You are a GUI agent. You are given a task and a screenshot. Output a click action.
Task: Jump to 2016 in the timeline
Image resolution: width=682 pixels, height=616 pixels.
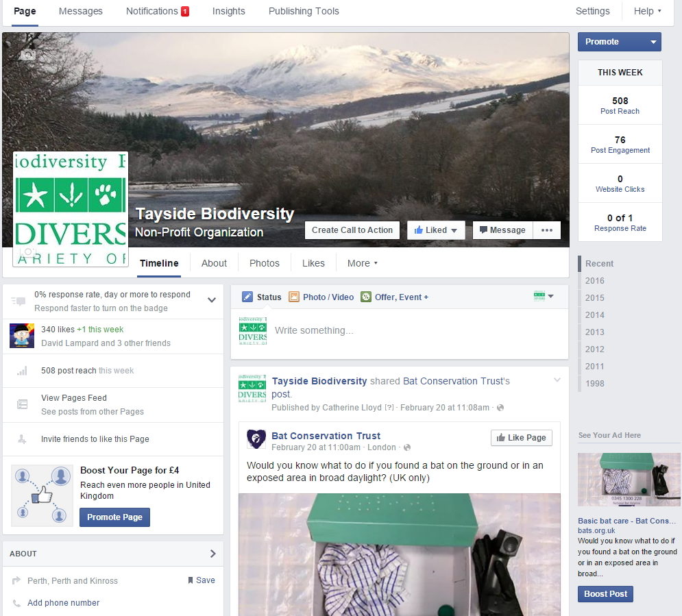[x=594, y=281]
